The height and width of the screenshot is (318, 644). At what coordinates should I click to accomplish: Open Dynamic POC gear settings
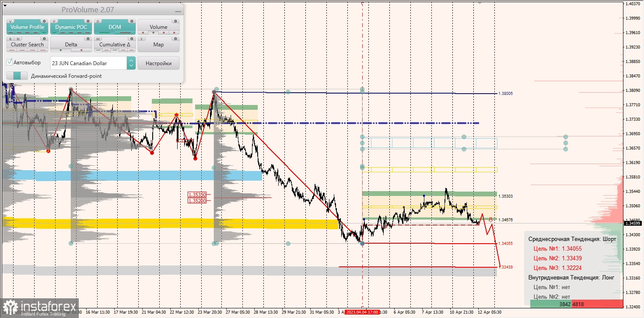pyautogui.click(x=88, y=21)
